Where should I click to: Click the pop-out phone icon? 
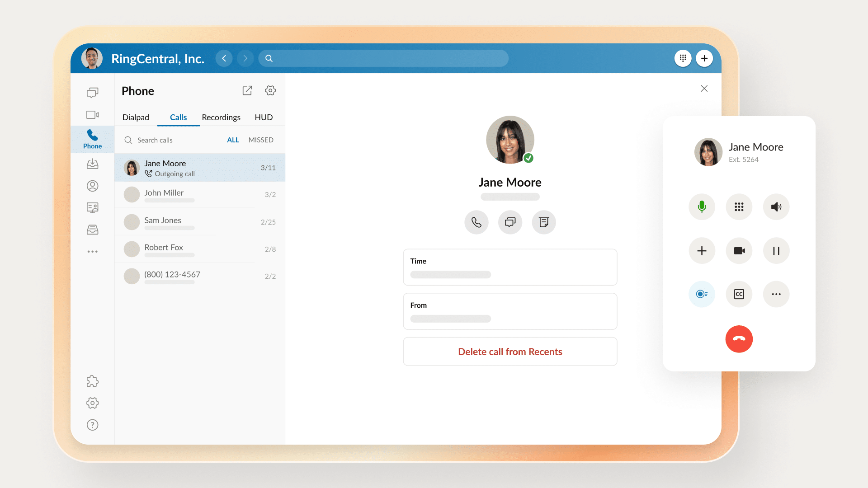pos(247,90)
